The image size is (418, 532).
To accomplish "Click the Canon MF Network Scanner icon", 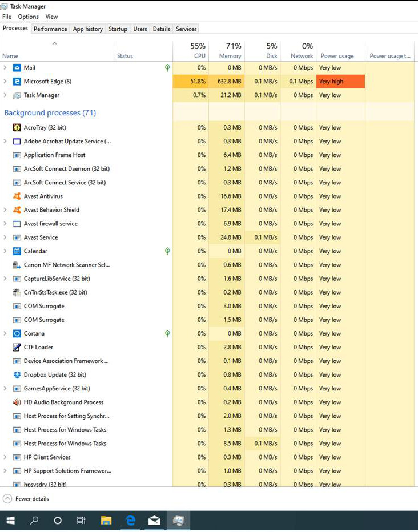I will click(x=17, y=265).
